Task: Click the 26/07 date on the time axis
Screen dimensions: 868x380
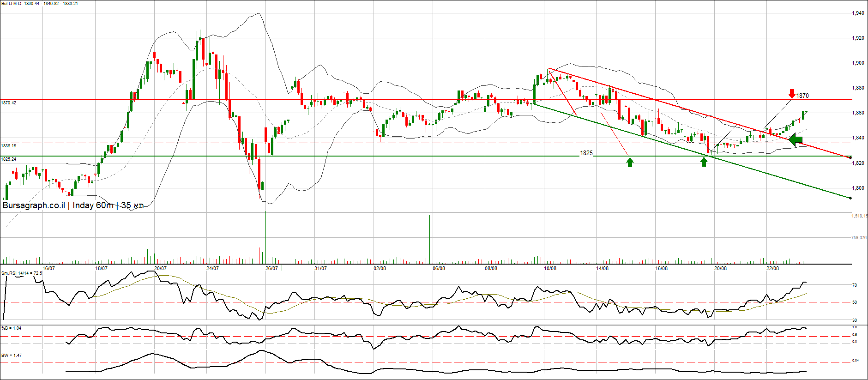Action: coord(271,268)
